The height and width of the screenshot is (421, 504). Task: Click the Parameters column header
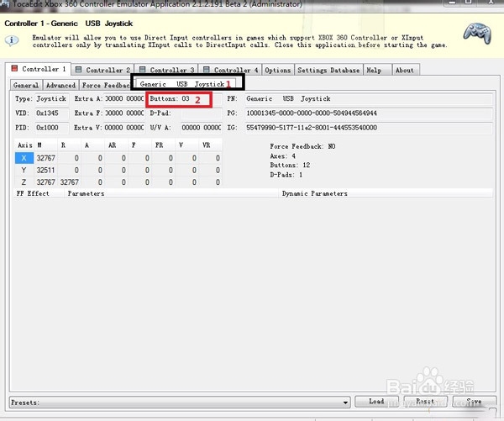pos(171,193)
